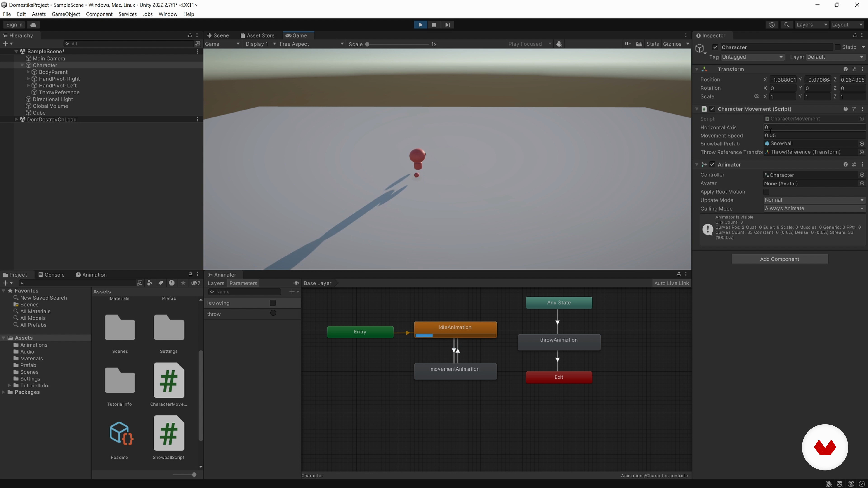Open the Game view shortcuts keyboard icon
Viewport: 868px width, 488px height.
(x=639, y=44)
